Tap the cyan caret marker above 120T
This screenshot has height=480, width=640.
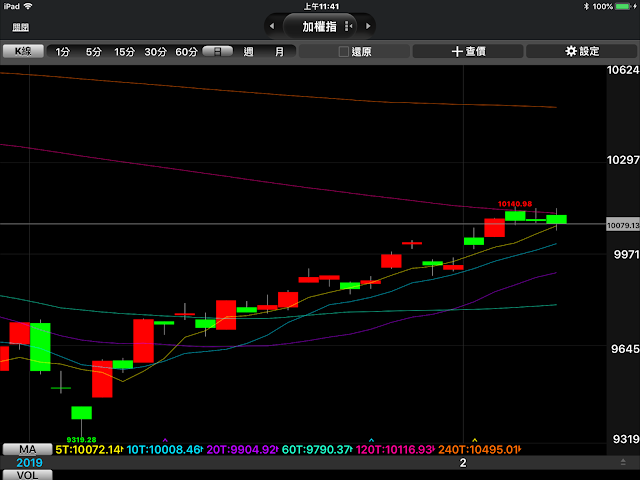tap(371, 440)
